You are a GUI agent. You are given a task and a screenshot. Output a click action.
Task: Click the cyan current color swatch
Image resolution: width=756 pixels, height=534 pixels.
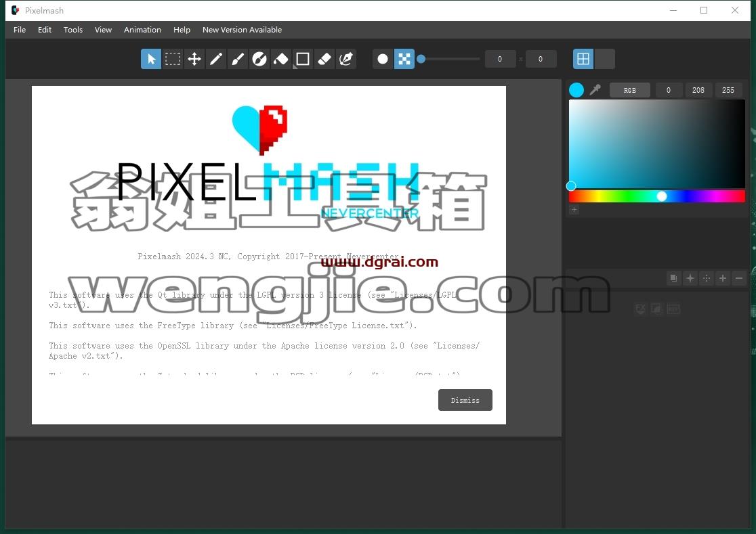[x=576, y=90]
